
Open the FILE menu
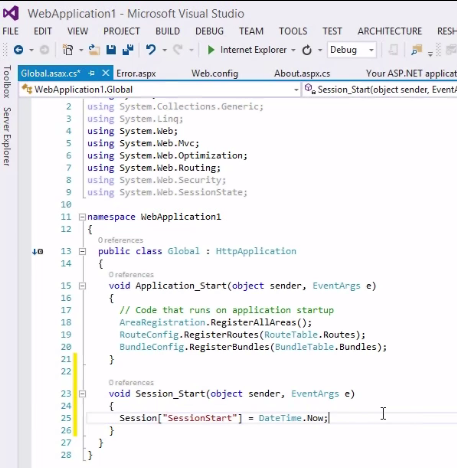coord(10,31)
